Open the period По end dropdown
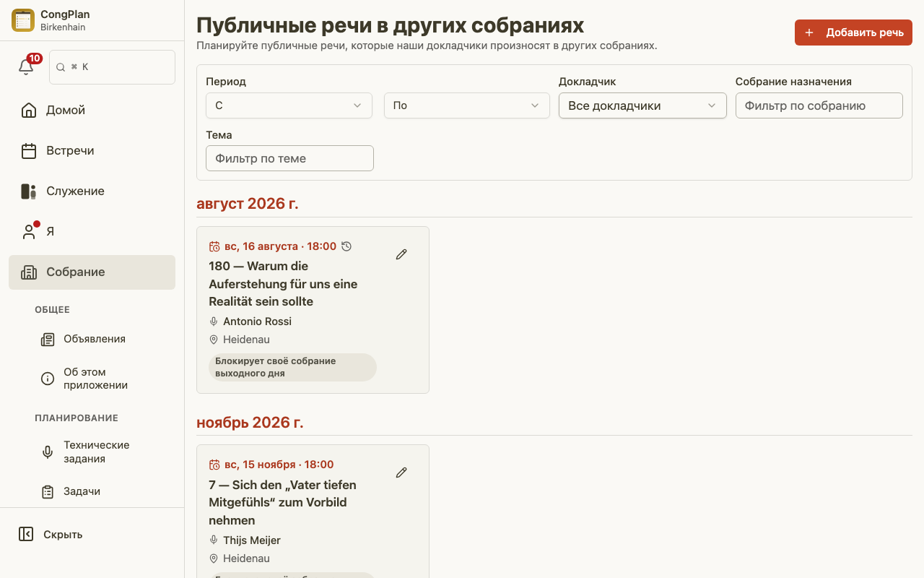924x578 pixels. 466,105
